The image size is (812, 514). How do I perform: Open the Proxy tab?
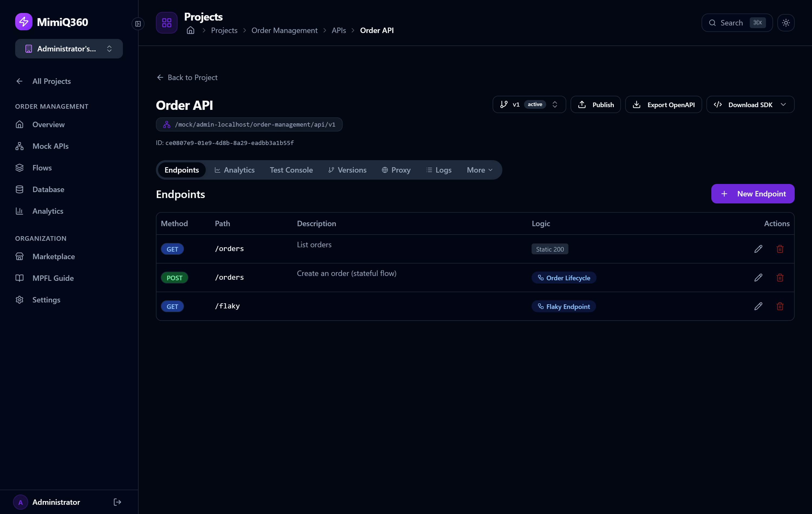(x=396, y=170)
